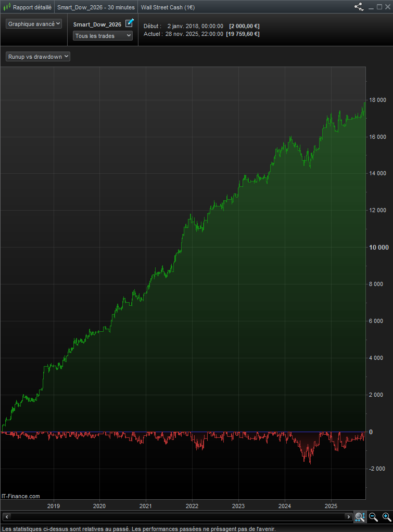393x532 pixels.
Task: Click the 2022 label on time axis
Action: (x=192, y=505)
